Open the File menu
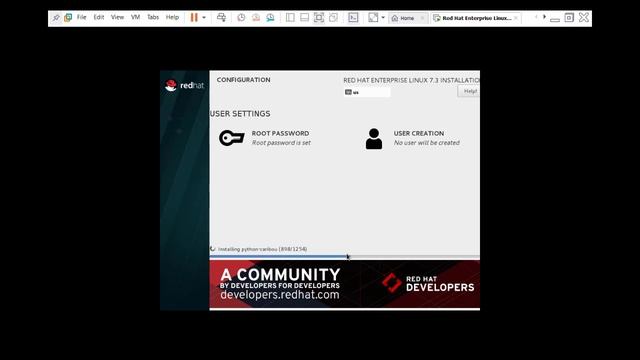The image size is (640, 360). click(82, 17)
